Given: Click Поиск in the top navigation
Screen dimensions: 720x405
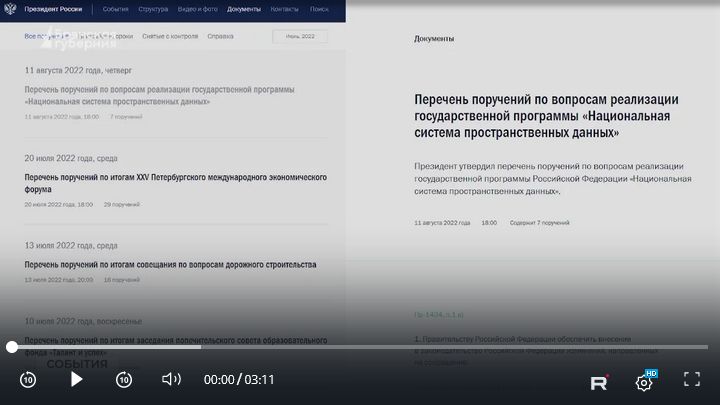Looking at the screenshot, I should (x=319, y=9).
